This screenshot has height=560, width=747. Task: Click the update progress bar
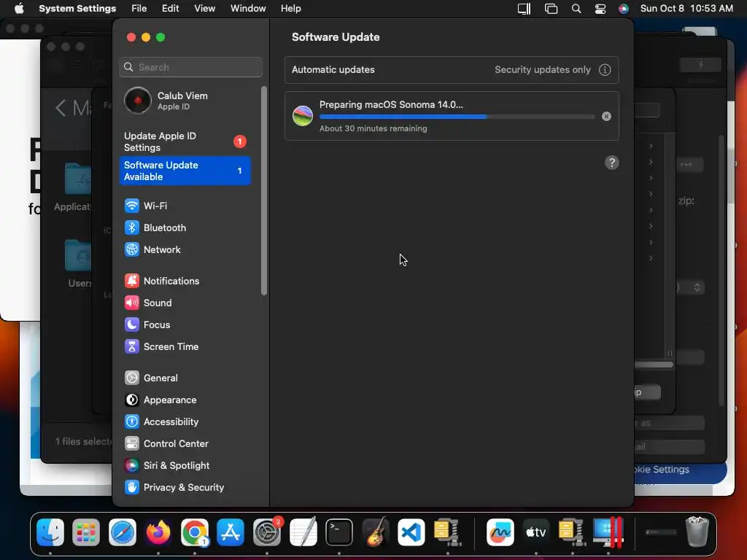457,117
